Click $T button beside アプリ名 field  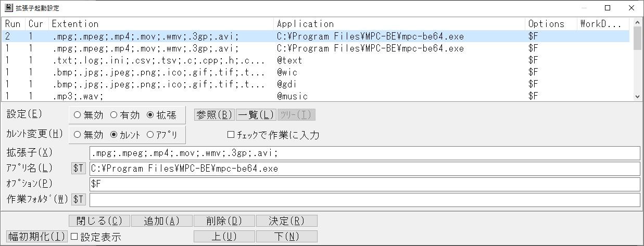pyautogui.click(x=78, y=169)
